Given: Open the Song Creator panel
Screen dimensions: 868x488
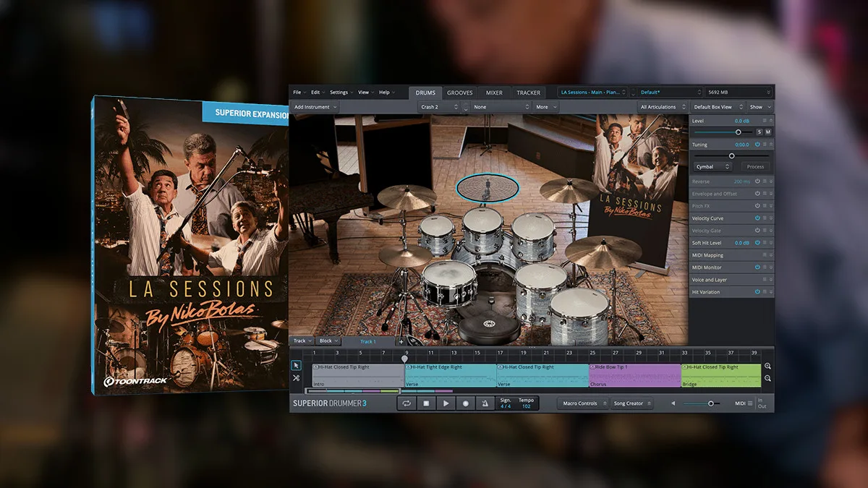Looking at the screenshot, I should pos(631,403).
